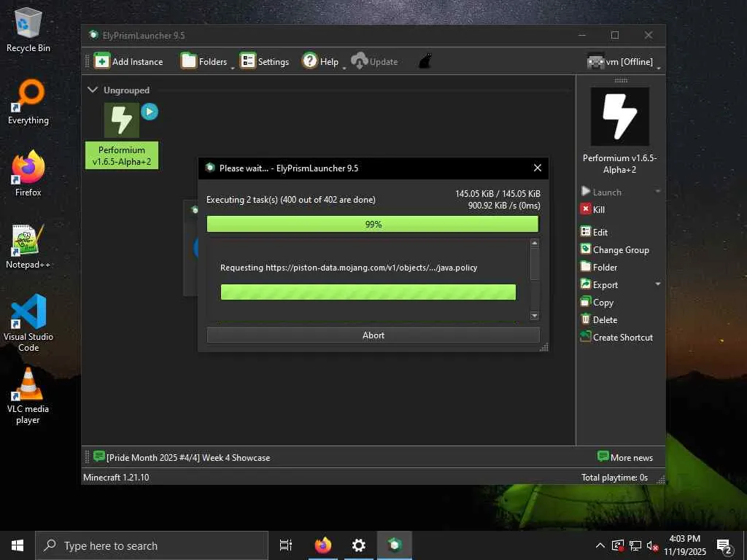Click the taskbar search box
Image resolution: width=747 pixels, height=560 pixels.
(x=152, y=545)
